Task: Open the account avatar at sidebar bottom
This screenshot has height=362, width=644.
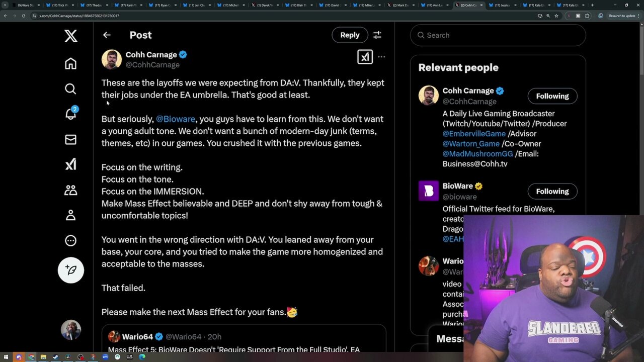Action: (71, 330)
